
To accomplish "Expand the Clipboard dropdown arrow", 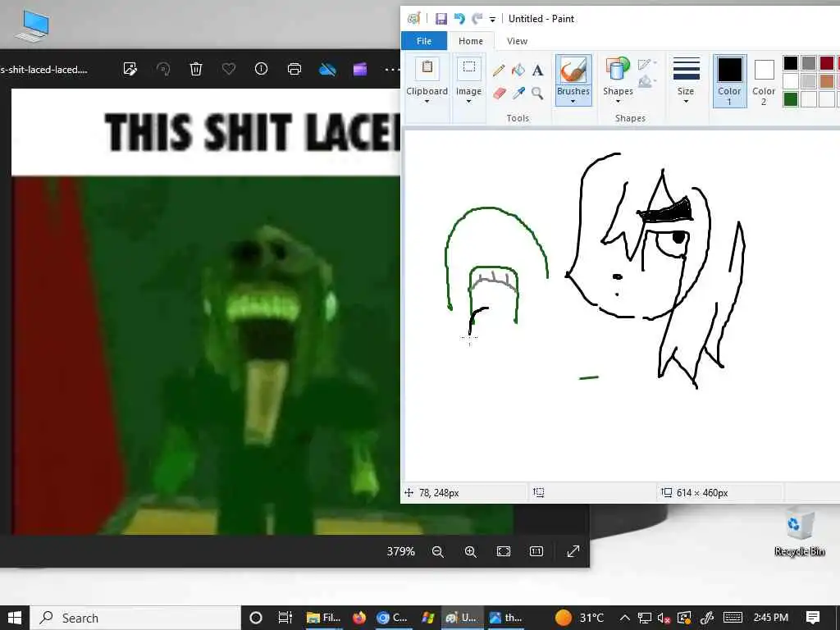I will [x=427, y=101].
